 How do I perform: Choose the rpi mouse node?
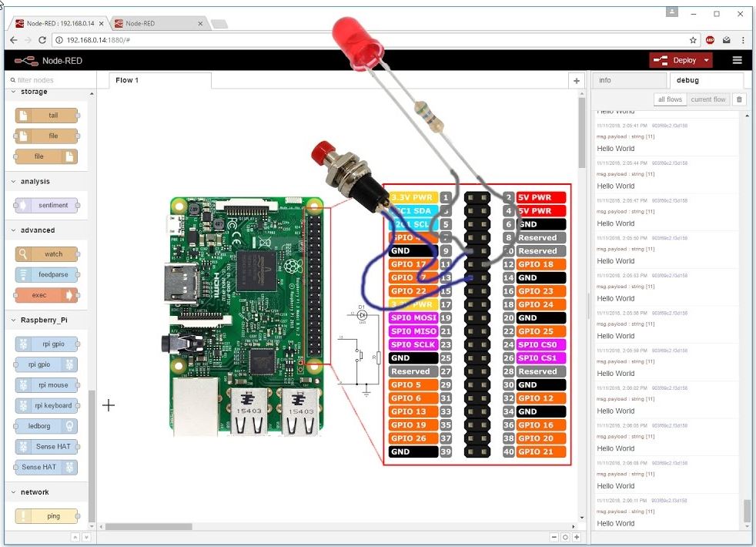pos(46,385)
